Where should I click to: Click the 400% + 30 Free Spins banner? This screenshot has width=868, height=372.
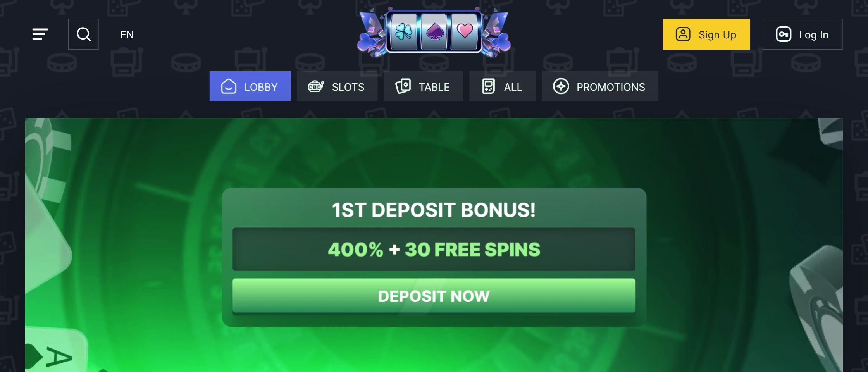tap(434, 249)
